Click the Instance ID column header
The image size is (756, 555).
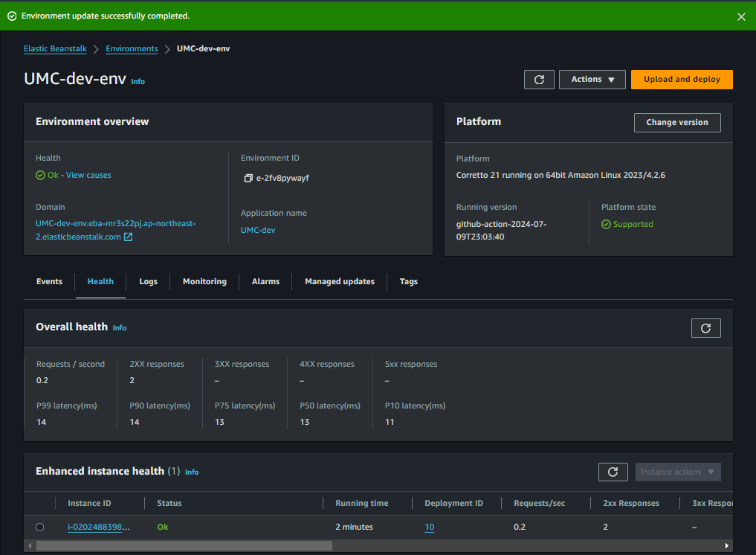tap(89, 503)
